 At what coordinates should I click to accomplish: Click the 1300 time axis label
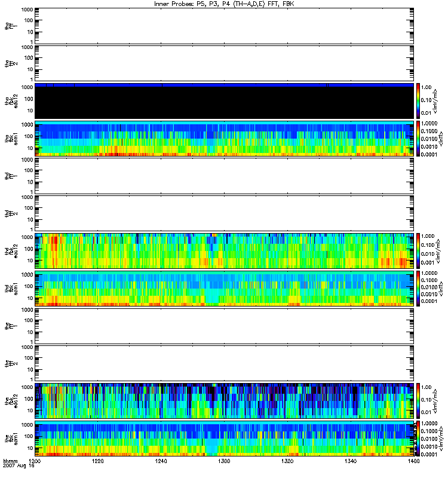click(224, 461)
